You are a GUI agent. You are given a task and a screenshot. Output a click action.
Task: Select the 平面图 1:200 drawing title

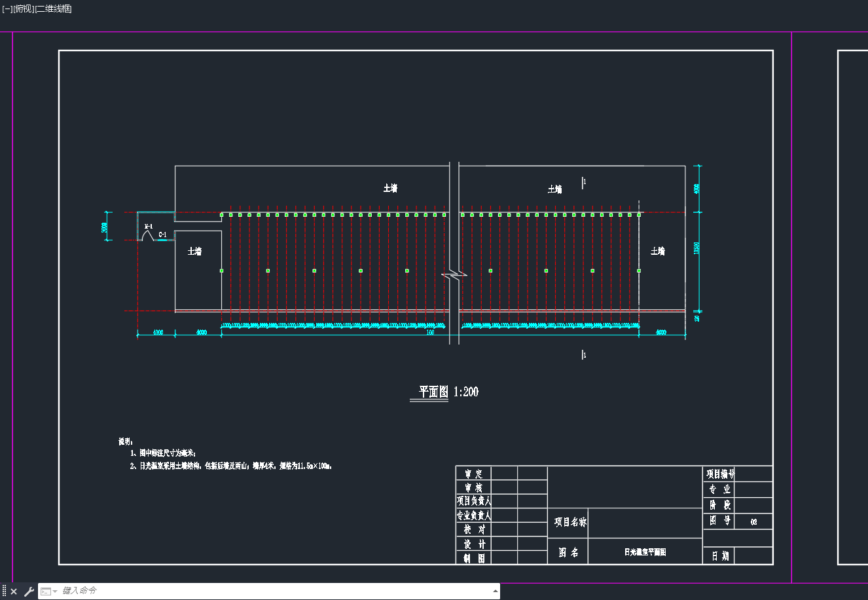tap(448, 392)
